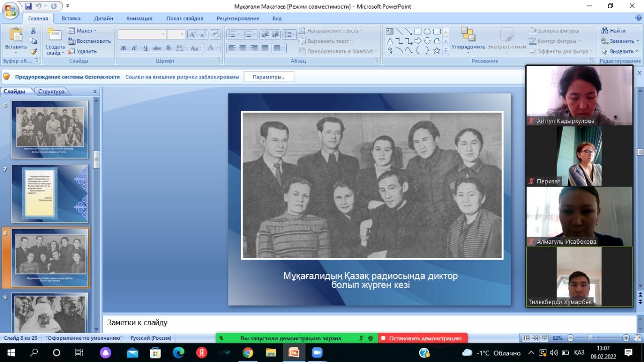
Task: Click Остановить демонстрацию to stop sharing
Action: (x=424, y=338)
